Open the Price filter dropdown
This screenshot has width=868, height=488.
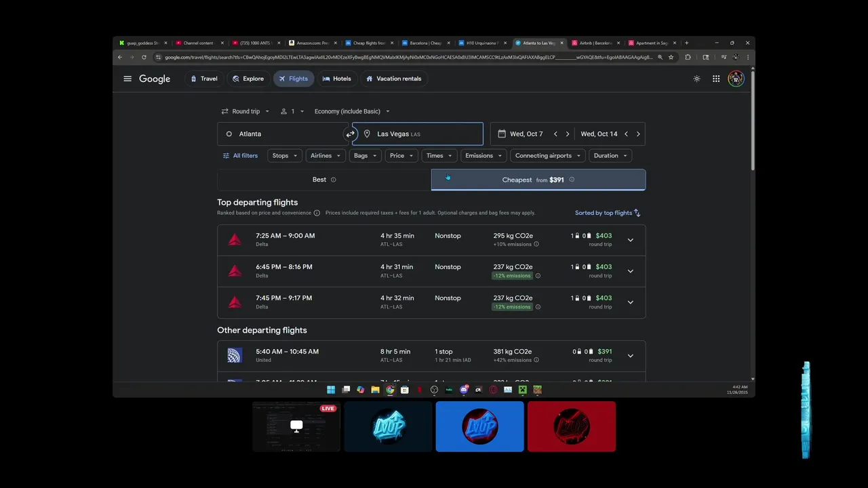pyautogui.click(x=401, y=156)
